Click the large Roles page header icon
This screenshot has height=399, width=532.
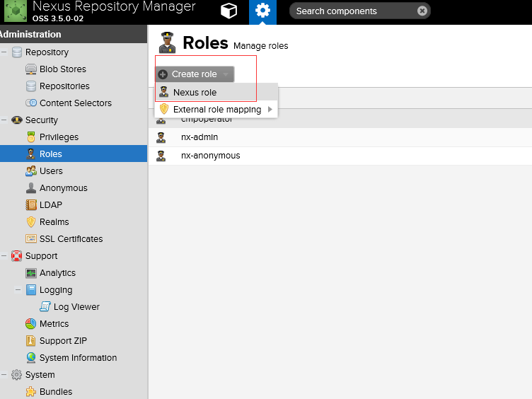tap(167, 42)
